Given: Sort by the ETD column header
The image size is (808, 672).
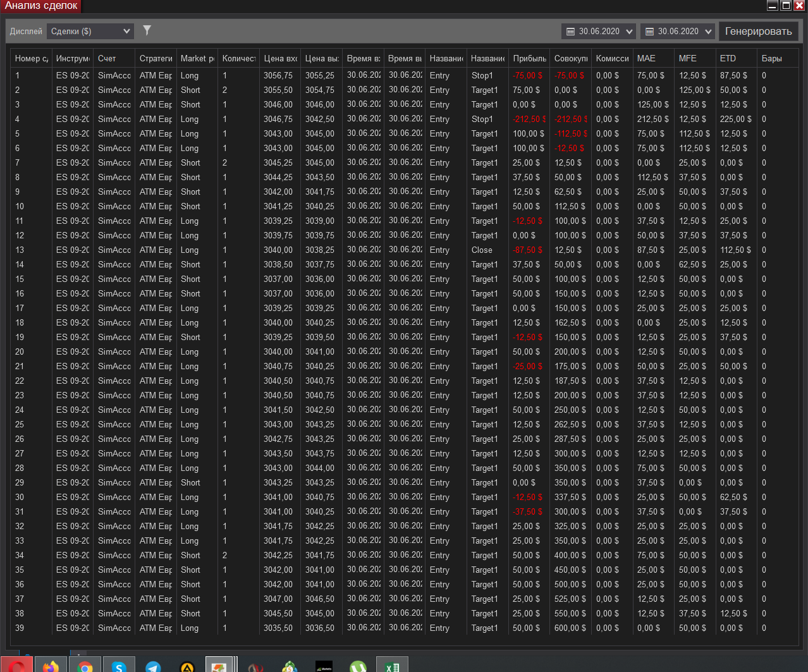Looking at the screenshot, I should pyautogui.click(x=737, y=58).
